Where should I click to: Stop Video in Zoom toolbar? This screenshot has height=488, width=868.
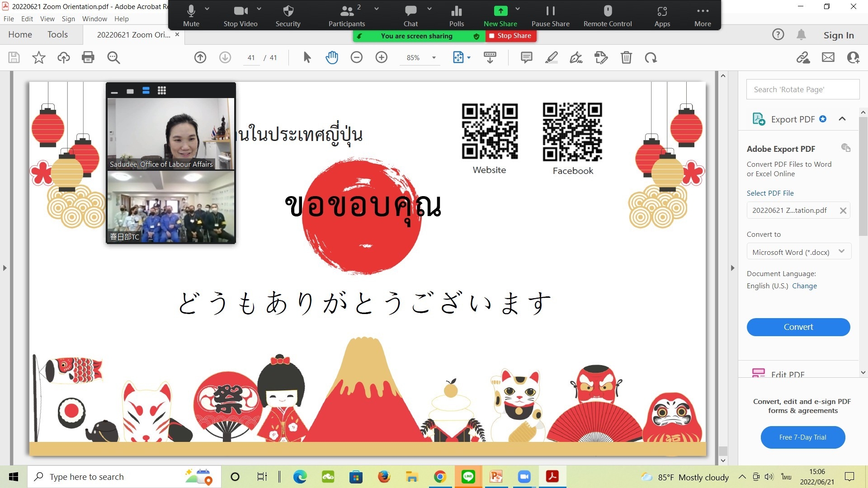click(240, 16)
